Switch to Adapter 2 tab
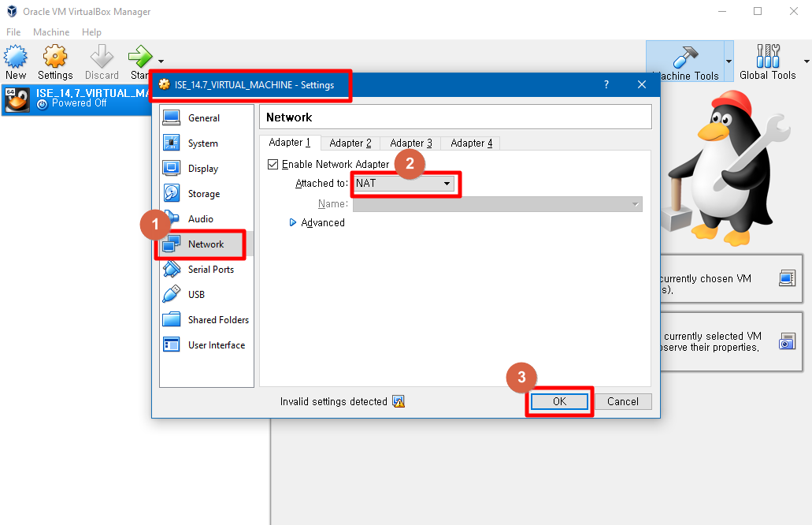Screen dimensions: 812x525 (x=350, y=143)
